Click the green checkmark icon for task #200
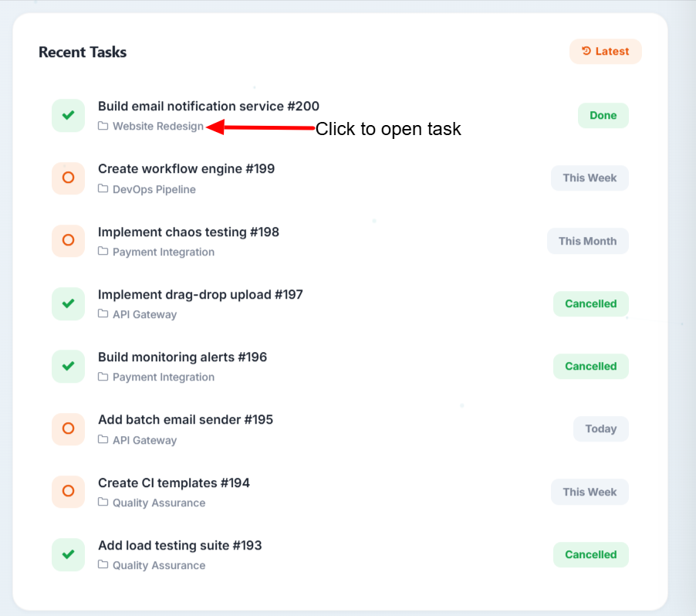This screenshot has height=616, width=696. click(x=68, y=115)
